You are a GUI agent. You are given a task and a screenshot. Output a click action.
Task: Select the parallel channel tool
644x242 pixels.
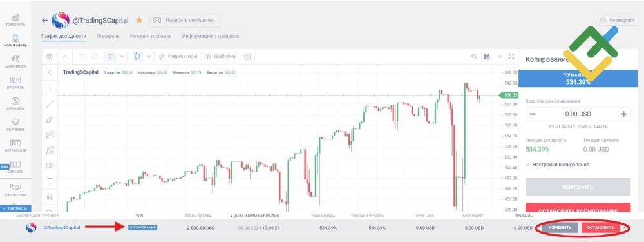[50, 135]
